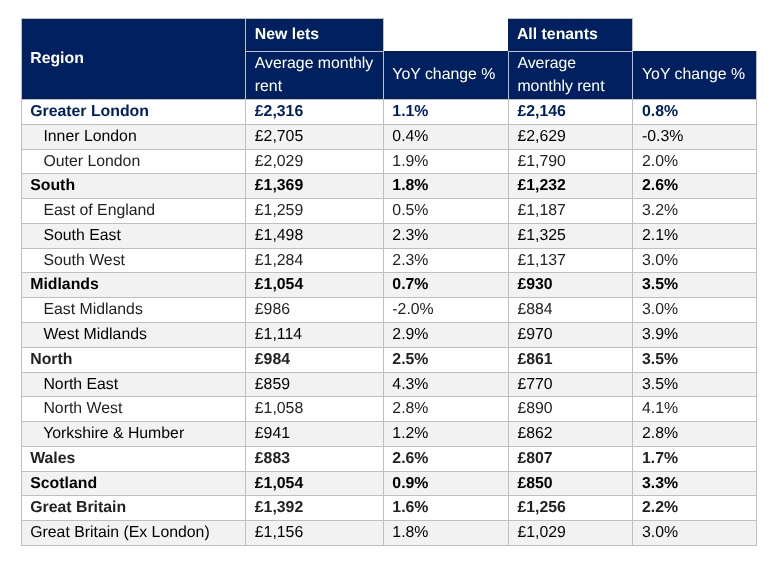
Task: Select the New lets header cell
Action: (x=314, y=35)
